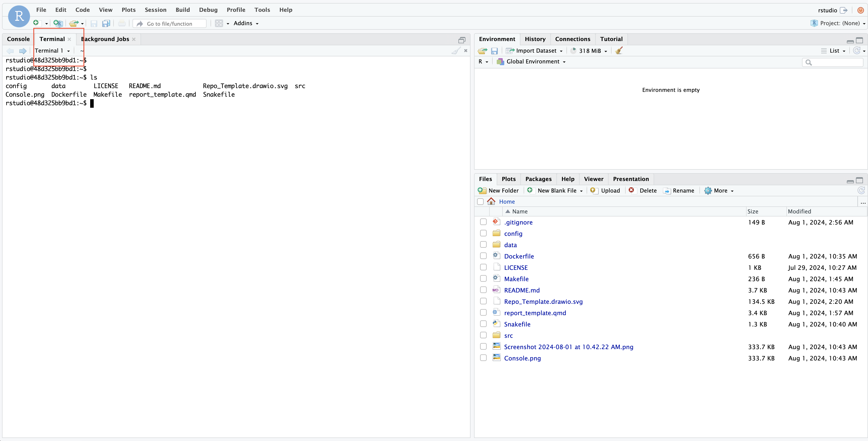868x441 pixels.
Task: Click the Sign Out icon beside rstudio
Action: click(844, 10)
